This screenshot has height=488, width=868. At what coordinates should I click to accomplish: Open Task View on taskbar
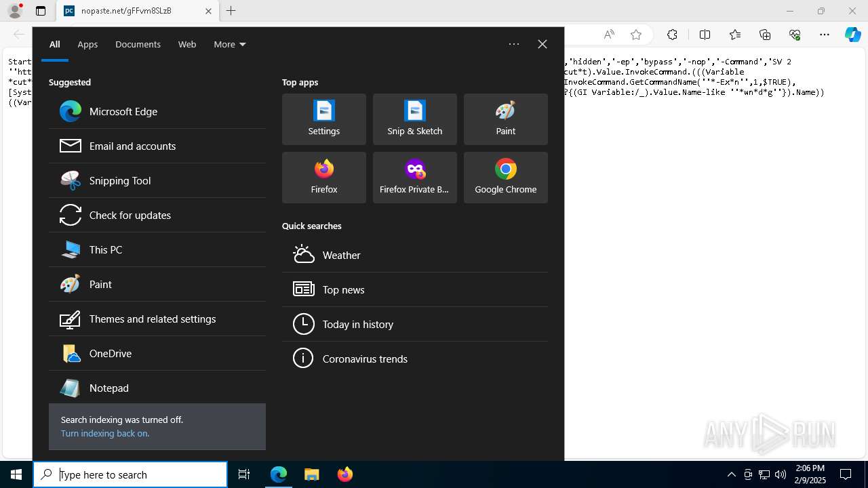(244, 474)
